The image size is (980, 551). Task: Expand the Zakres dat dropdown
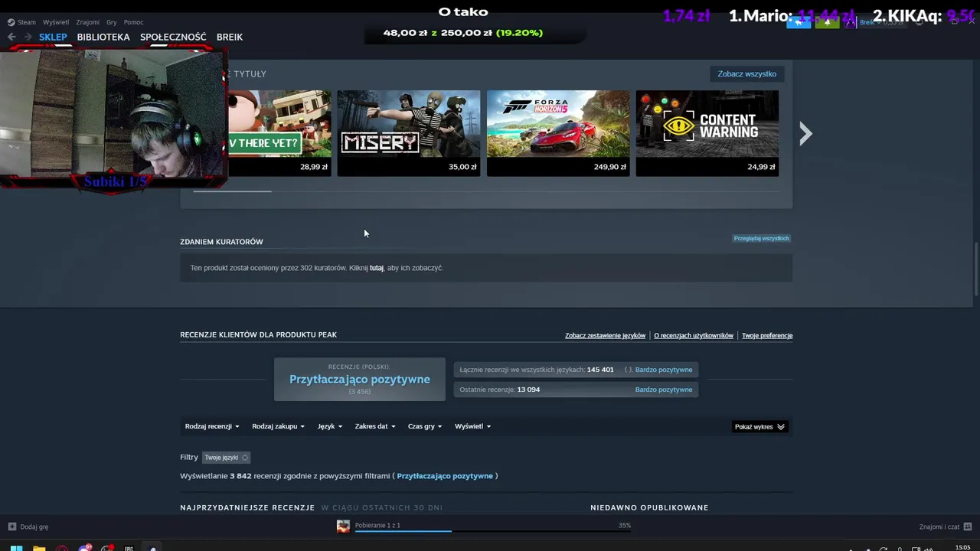375,426
